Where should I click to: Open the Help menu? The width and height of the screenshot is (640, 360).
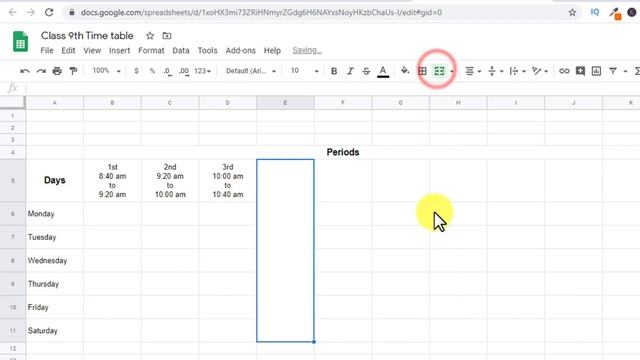272,51
